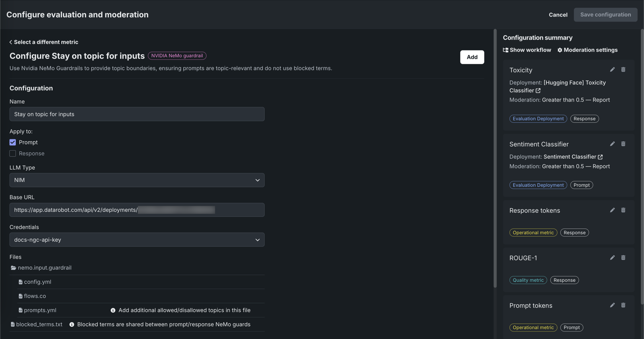
Task: Delete the Sentiment Classifier entry
Action: coord(623,144)
